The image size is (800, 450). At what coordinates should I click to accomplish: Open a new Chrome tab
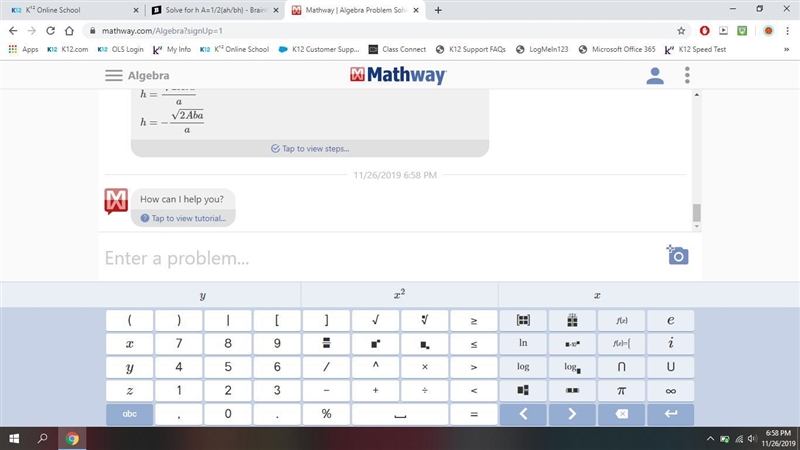point(438,10)
